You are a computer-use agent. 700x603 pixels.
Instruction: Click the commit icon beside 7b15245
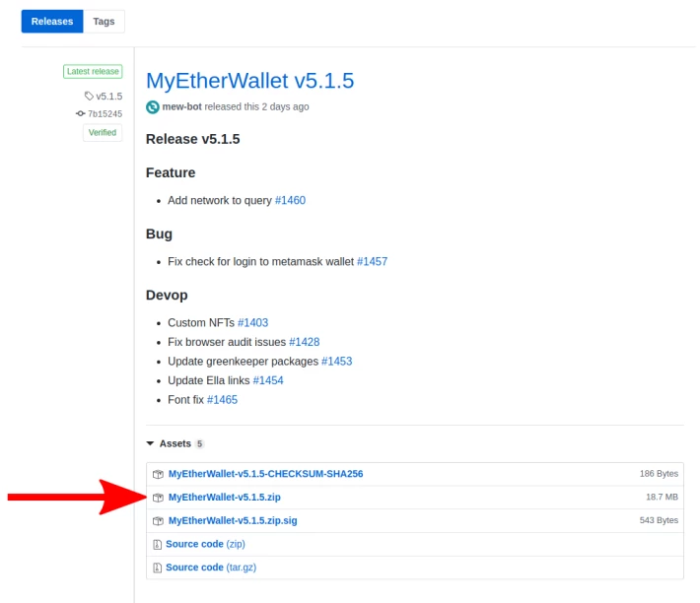click(81, 113)
